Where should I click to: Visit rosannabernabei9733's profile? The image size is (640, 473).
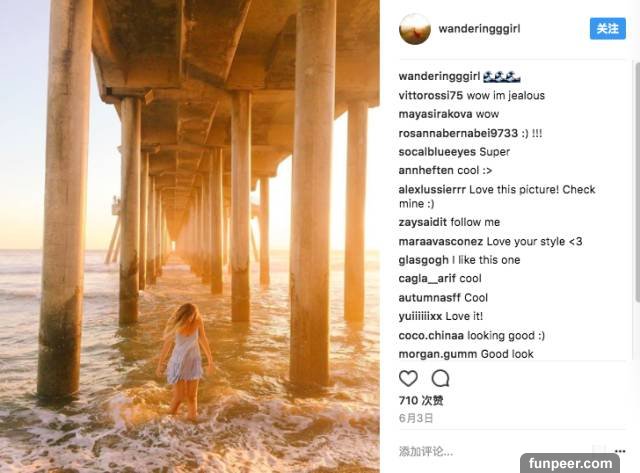click(x=459, y=133)
